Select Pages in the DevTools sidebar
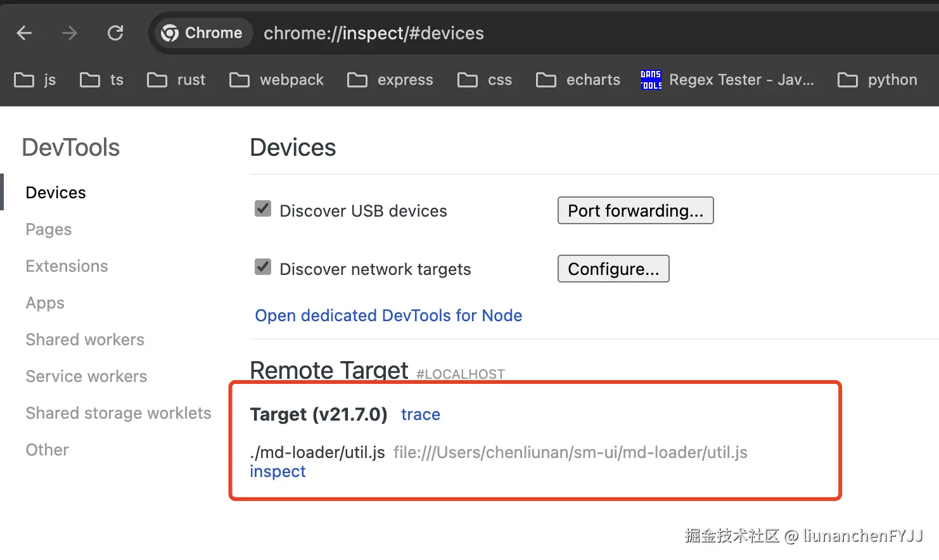Image resolution: width=939 pixels, height=560 pixels. [x=49, y=229]
